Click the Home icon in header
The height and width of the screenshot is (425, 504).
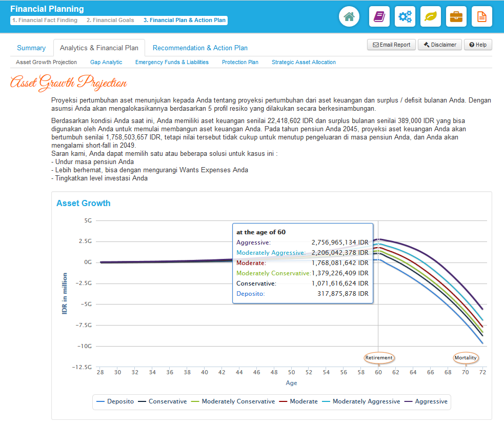[349, 17]
